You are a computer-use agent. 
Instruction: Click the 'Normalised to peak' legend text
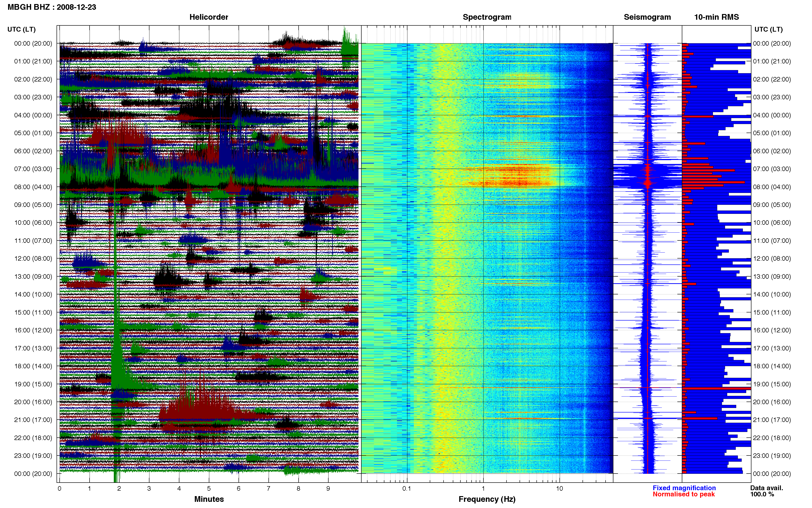[684, 494]
